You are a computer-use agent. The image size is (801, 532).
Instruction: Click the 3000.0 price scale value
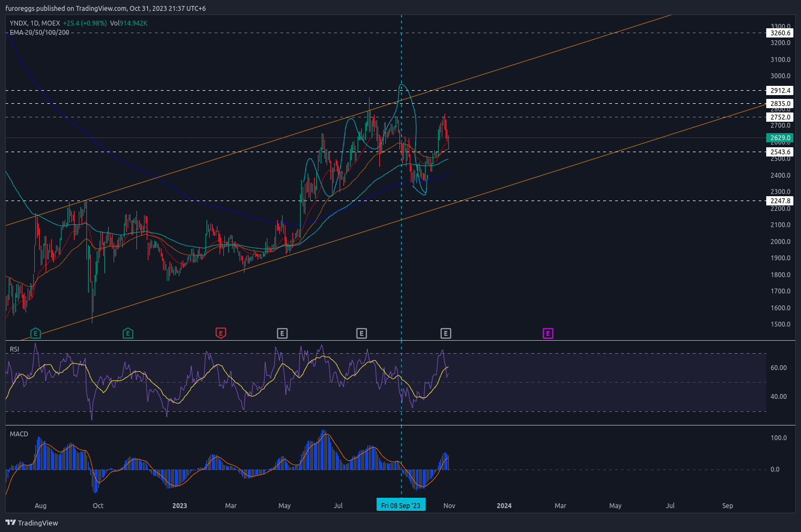point(780,76)
